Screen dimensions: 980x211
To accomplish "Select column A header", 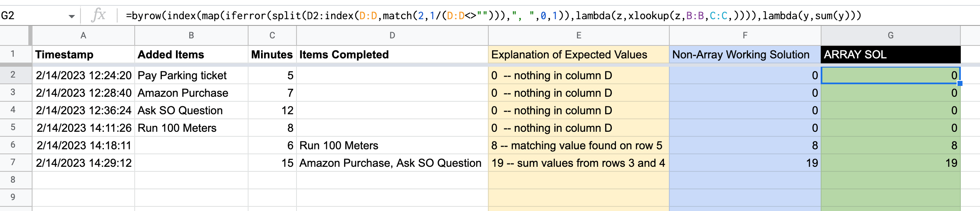I will point(83,35).
